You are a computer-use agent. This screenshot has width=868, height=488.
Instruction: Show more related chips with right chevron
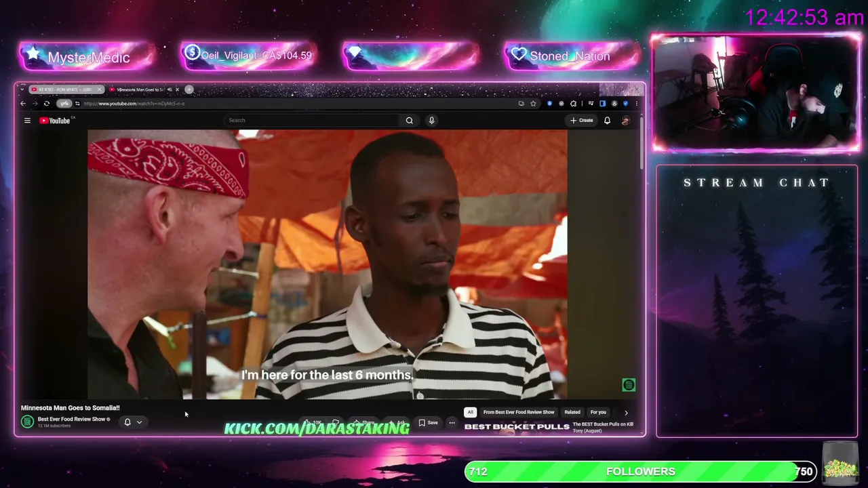626,412
